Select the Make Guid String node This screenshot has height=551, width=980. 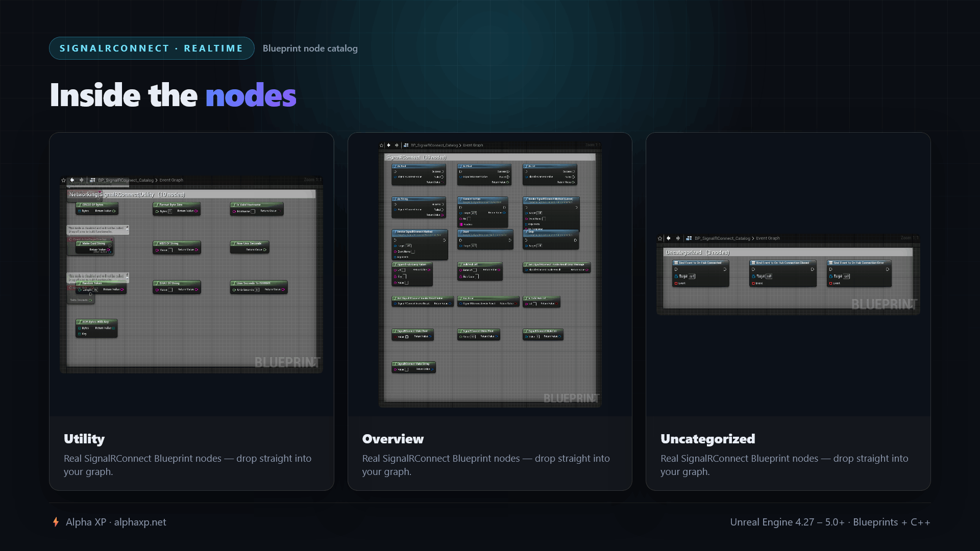[94, 247]
